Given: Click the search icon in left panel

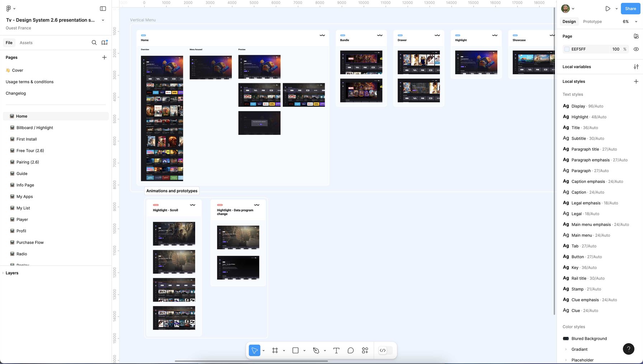Looking at the screenshot, I should (x=94, y=43).
